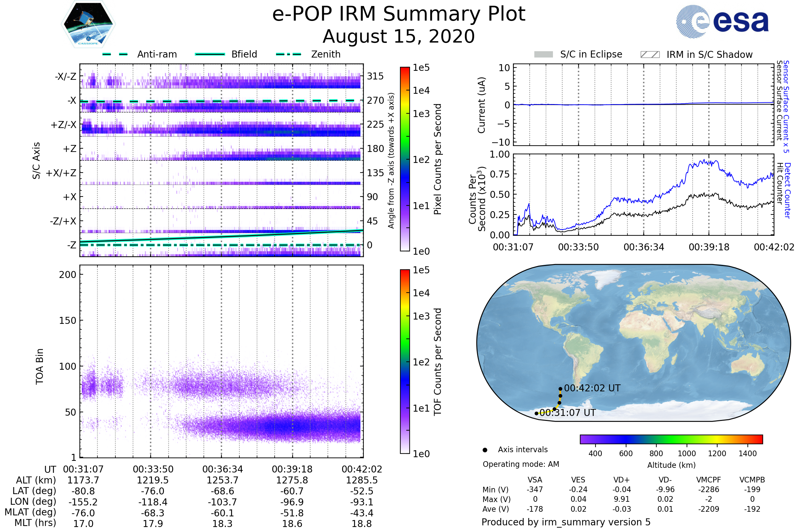Click the Zenith dash-dot legend marker
798x532 pixels.
[x=289, y=54]
